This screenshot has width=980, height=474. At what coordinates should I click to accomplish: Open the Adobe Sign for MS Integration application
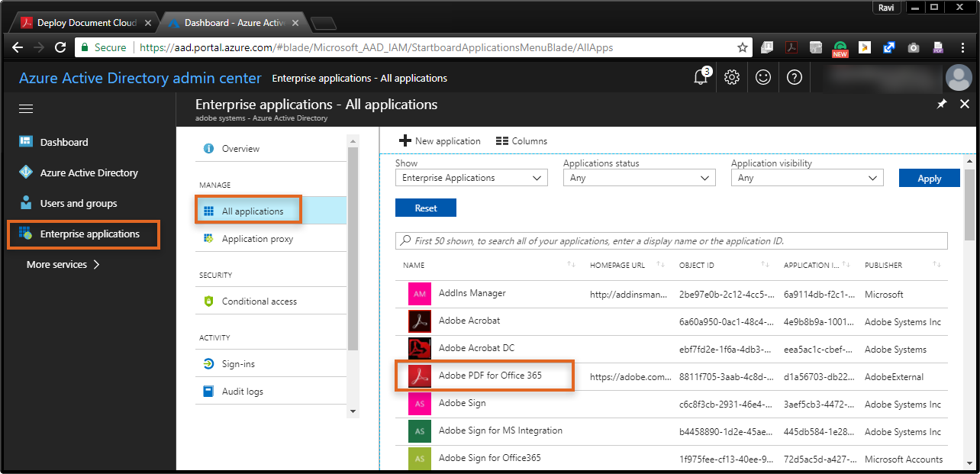pyautogui.click(x=501, y=430)
